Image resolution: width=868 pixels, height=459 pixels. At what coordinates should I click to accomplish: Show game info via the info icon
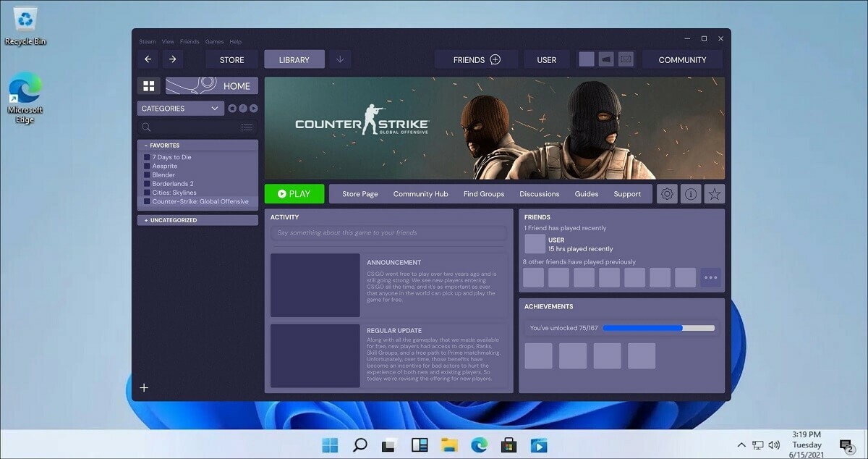(x=691, y=194)
